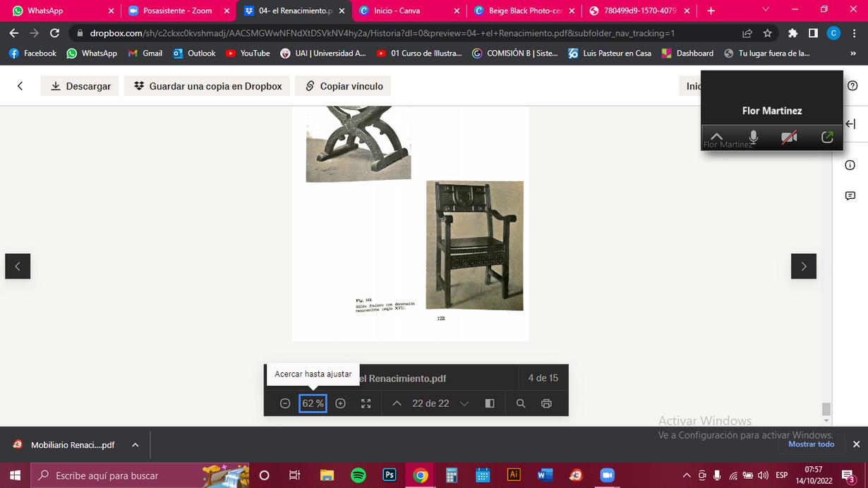
Task: Click Guardar una copia en Dropbox
Action: pyautogui.click(x=207, y=86)
